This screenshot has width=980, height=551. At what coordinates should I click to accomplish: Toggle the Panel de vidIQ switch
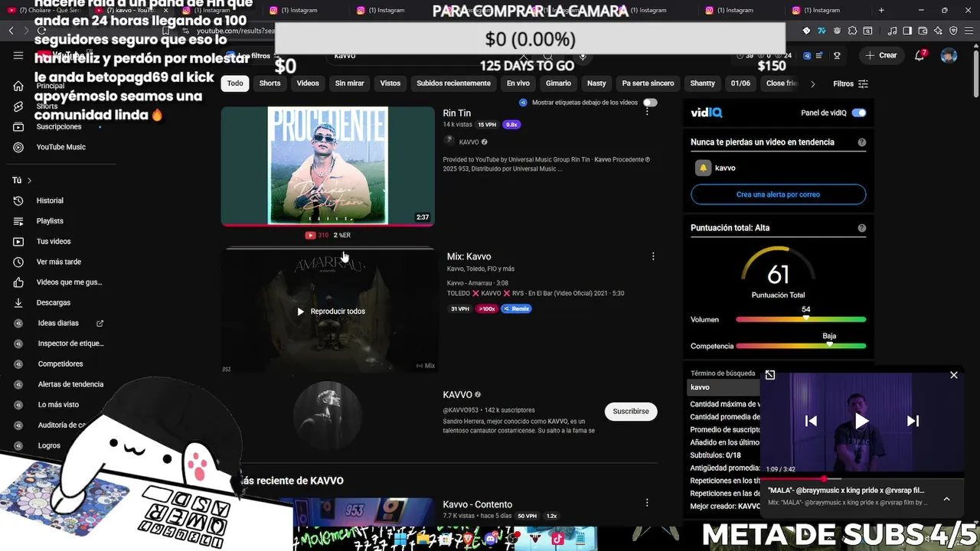pyautogui.click(x=859, y=112)
